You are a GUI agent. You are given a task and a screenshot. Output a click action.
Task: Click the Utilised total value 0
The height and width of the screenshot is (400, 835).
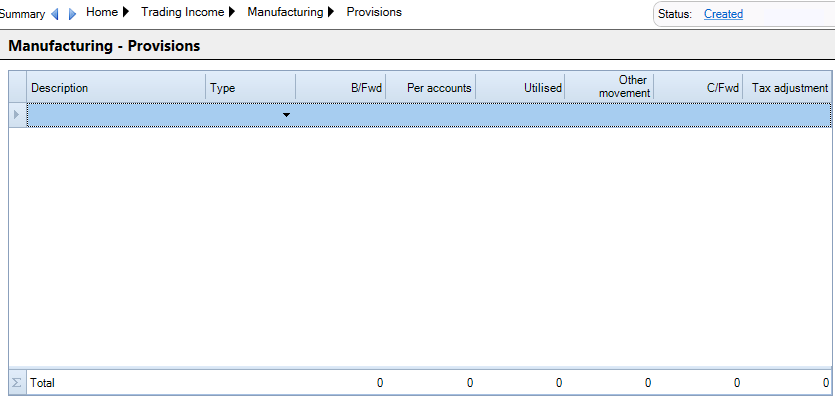pos(559,383)
